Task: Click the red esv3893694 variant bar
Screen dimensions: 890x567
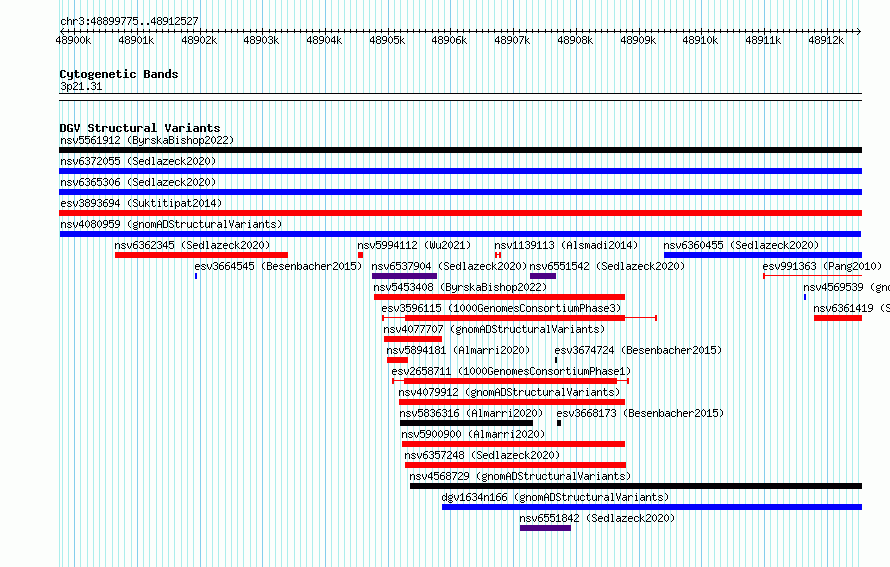Action: click(x=460, y=213)
